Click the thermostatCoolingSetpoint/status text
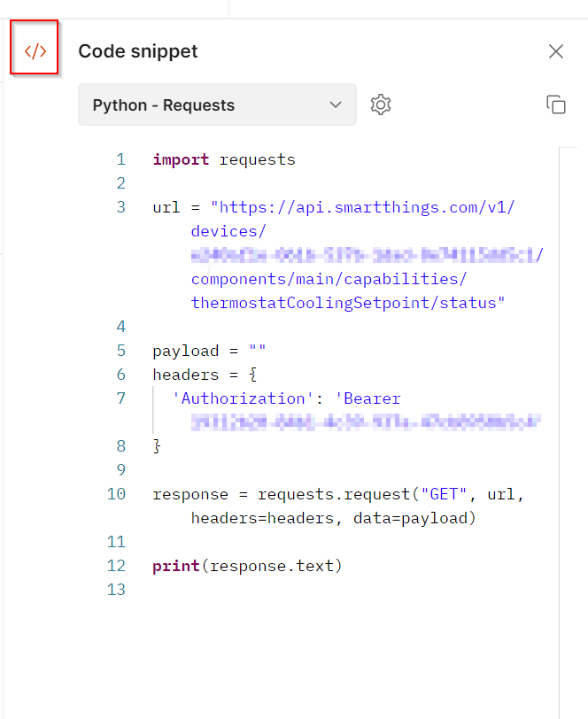The image size is (588, 719). click(x=347, y=303)
